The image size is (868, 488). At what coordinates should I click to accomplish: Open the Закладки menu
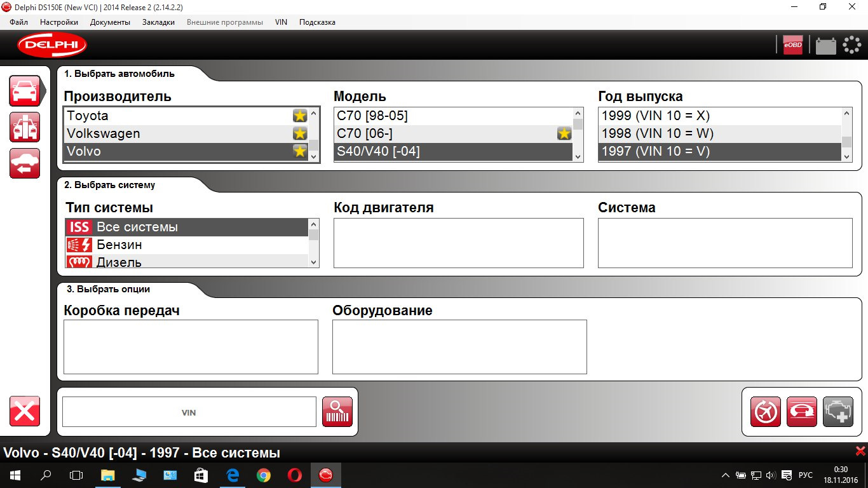point(158,22)
